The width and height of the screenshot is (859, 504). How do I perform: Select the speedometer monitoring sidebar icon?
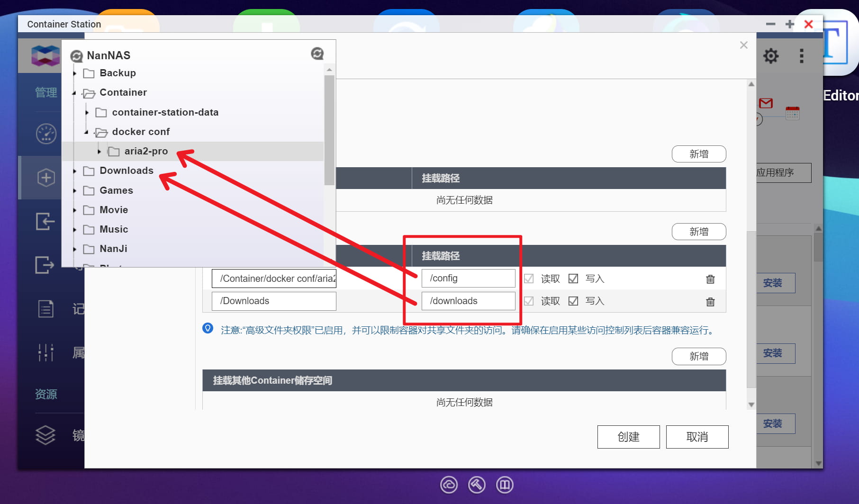point(45,134)
